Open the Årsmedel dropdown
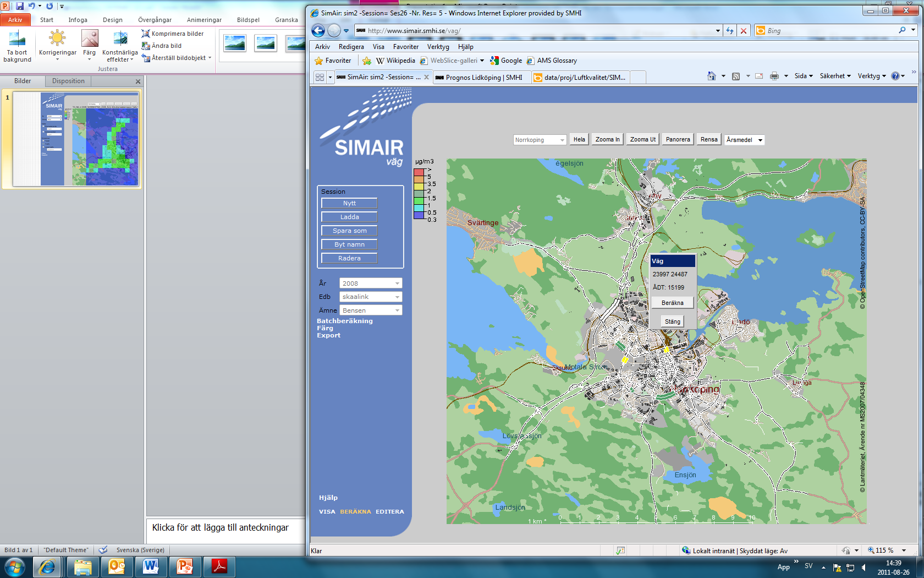 pos(744,140)
